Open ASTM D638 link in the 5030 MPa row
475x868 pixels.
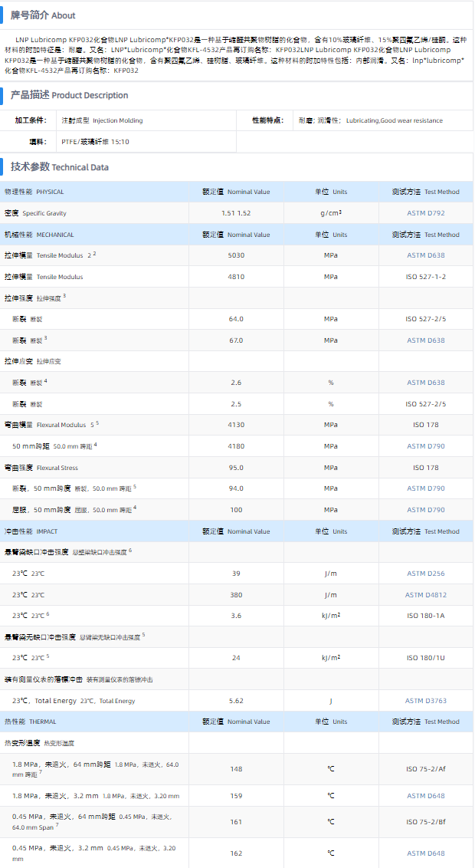point(425,255)
